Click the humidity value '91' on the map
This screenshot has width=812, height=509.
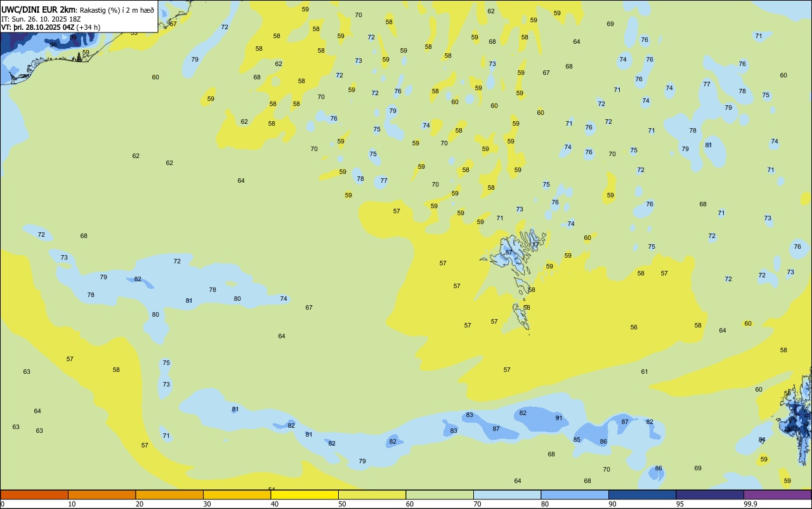click(x=559, y=418)
